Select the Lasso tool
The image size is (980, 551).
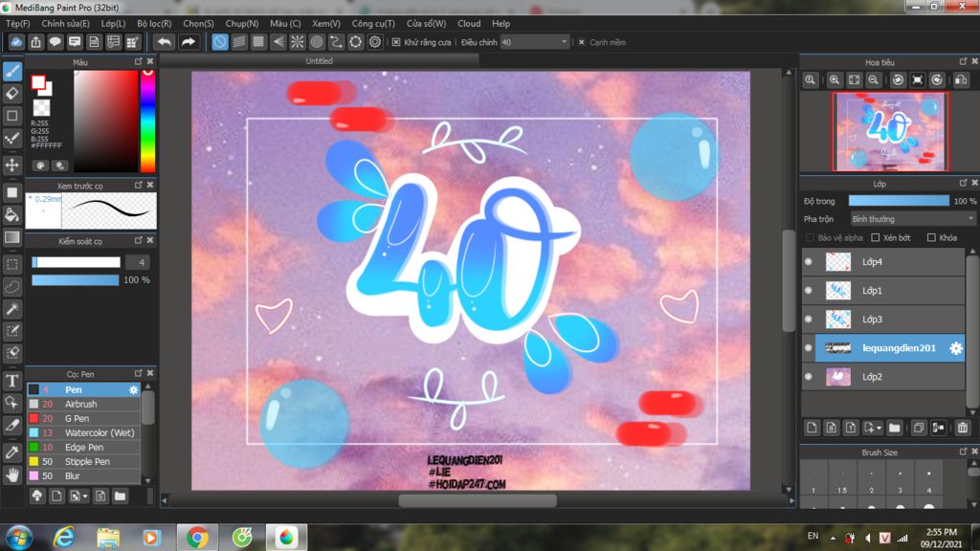pyautogui.click(x=11, y=287)
